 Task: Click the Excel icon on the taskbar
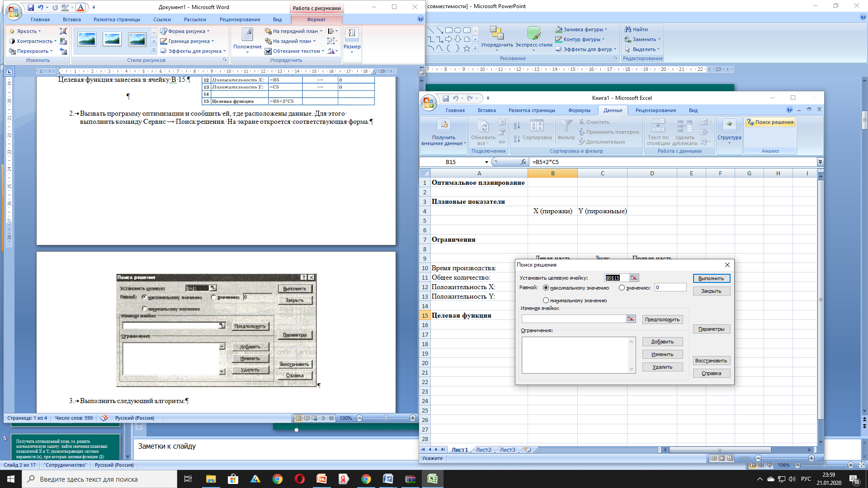[433, 479]
